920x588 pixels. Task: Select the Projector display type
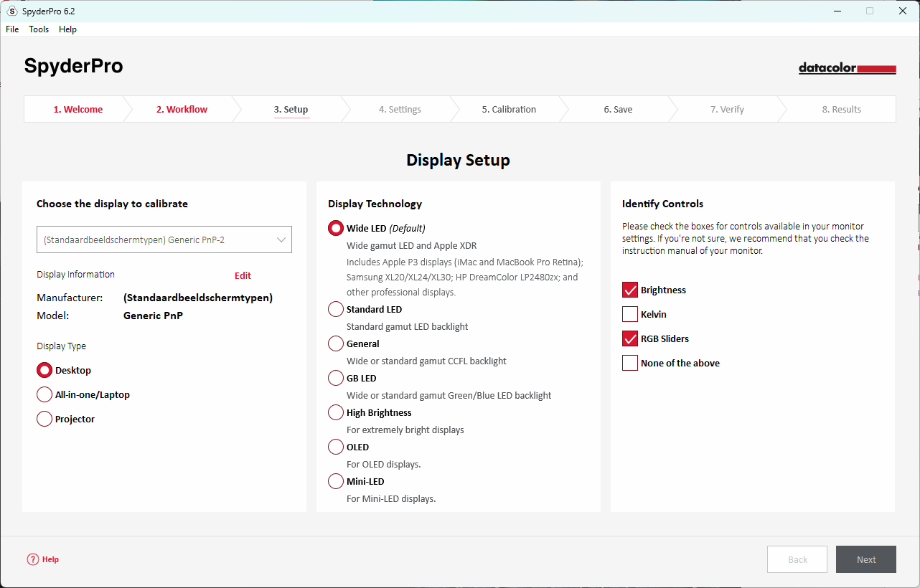tap(44, 419)
